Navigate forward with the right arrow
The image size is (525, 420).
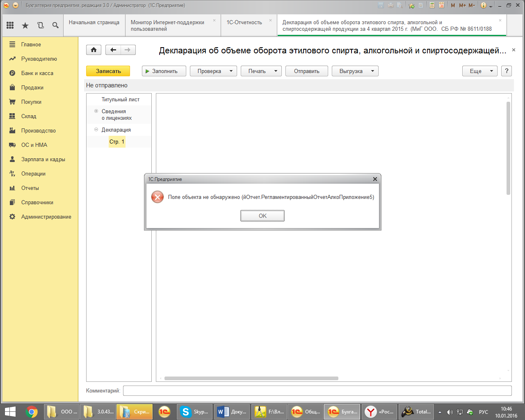128,50
